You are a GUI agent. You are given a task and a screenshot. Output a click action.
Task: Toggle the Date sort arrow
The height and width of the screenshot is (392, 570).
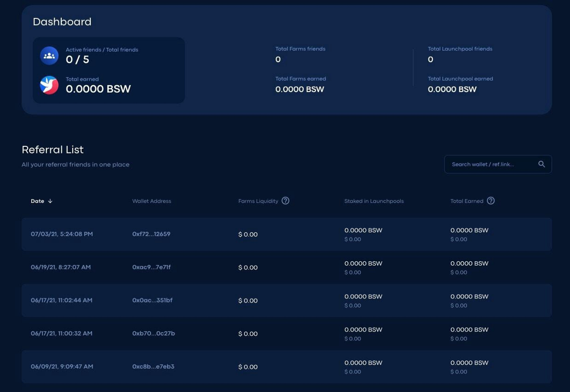(x=50, y=201)
